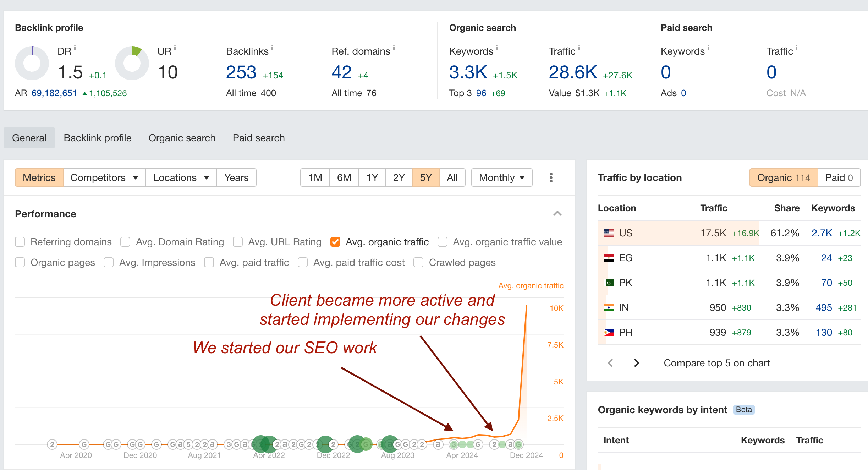Click Paid search Keywords info icon
The width and height of the screenshot is (868, 470).
[x=708, y=48]
